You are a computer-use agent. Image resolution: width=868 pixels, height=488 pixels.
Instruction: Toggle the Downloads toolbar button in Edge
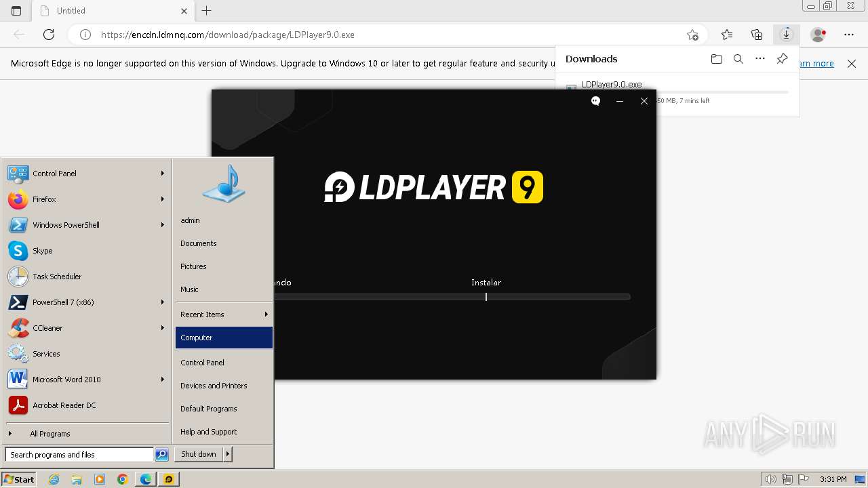point(787,35)
